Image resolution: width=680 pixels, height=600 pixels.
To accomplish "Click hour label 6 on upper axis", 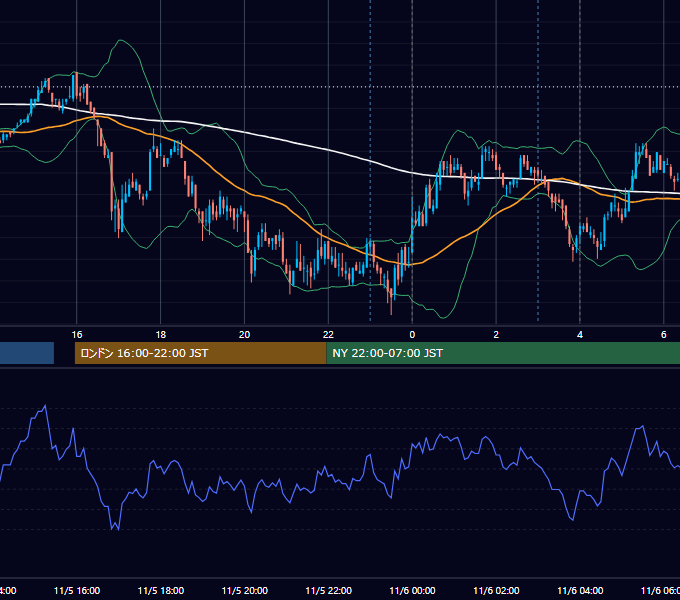I will (x=664, y=334).
